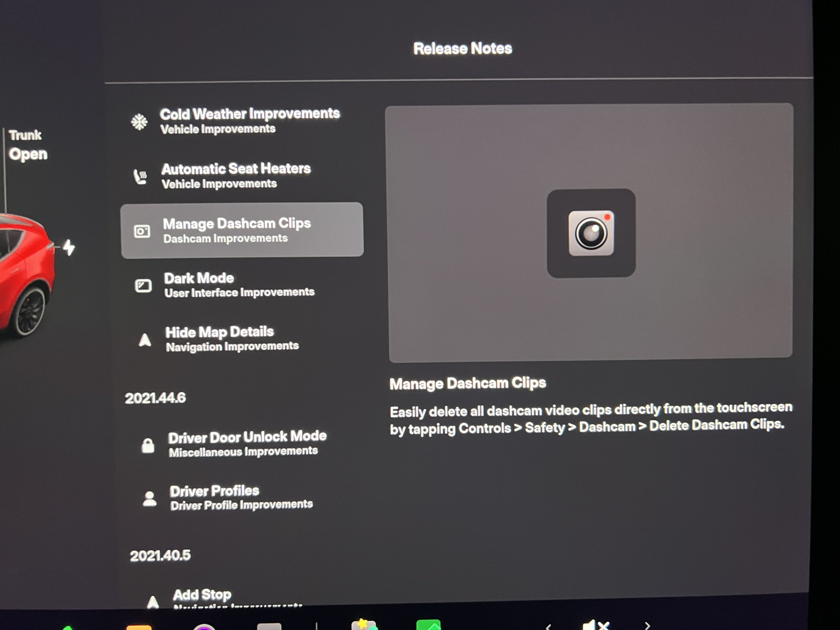The image size is (840, 630).
Task: Tap the large dashcam camera icon in preview
Action: [x=591, y=233]
